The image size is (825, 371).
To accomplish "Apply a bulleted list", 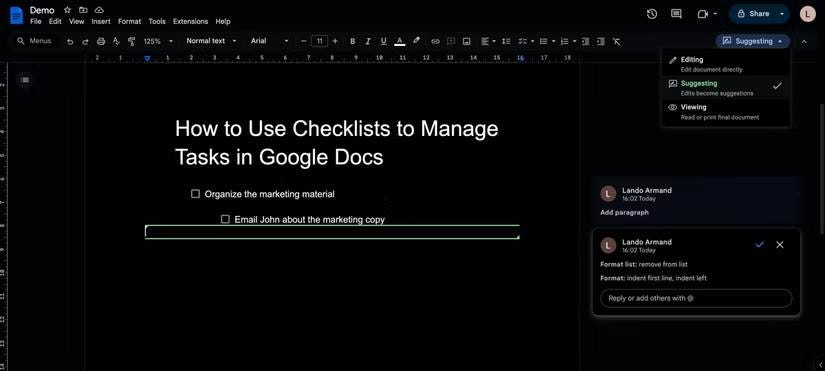I will coord(544,41).
